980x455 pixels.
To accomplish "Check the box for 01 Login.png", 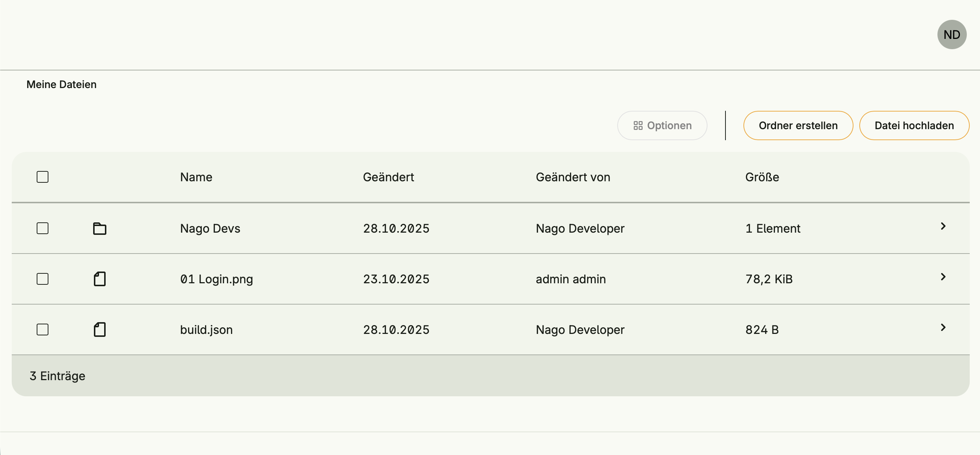I will [43, 279].
